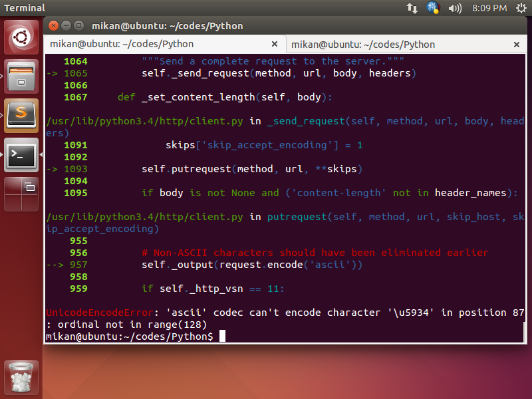Maximize the terminal window
Image resolution: width=532 pixels, height=399 pixels.
tap(79, 25)
